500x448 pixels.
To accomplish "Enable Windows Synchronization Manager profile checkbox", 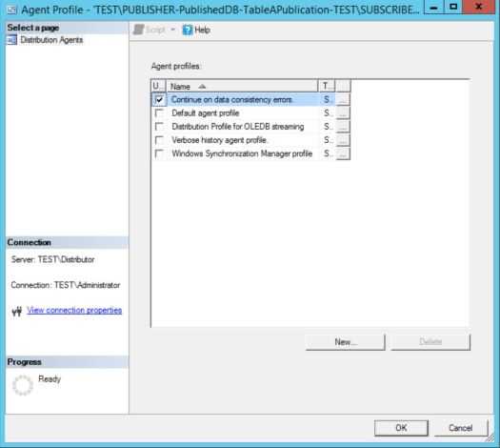I will tap(159, 153).
